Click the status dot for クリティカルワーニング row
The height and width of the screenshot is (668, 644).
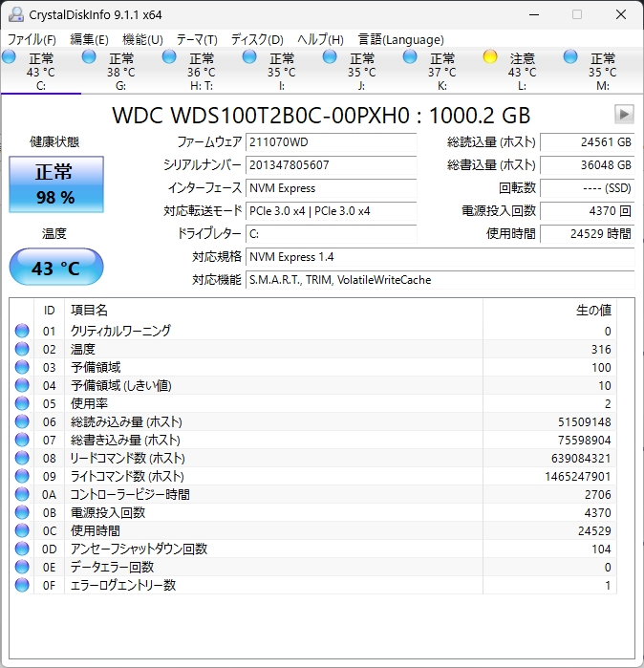pos(22,331)
